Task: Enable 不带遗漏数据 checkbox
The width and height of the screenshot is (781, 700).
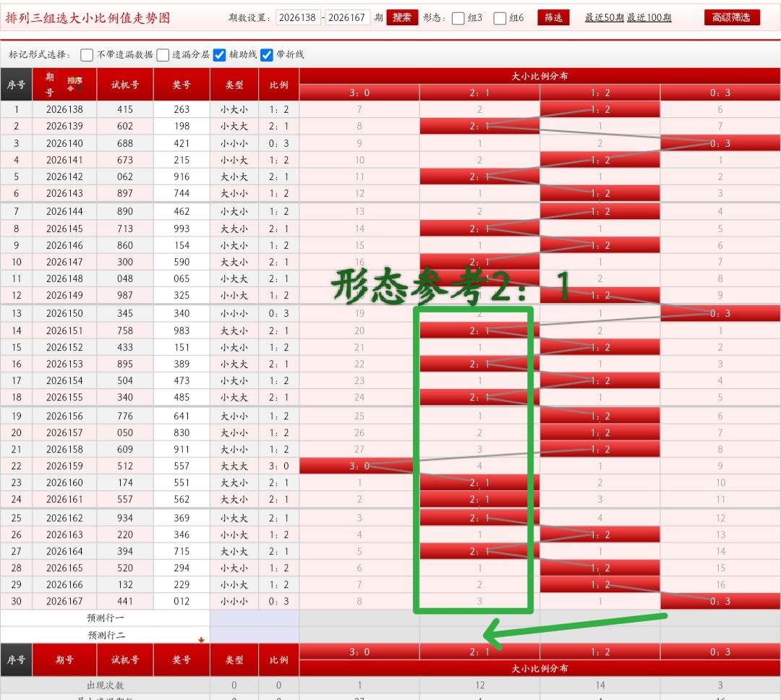Action: [x=87, y=55]
